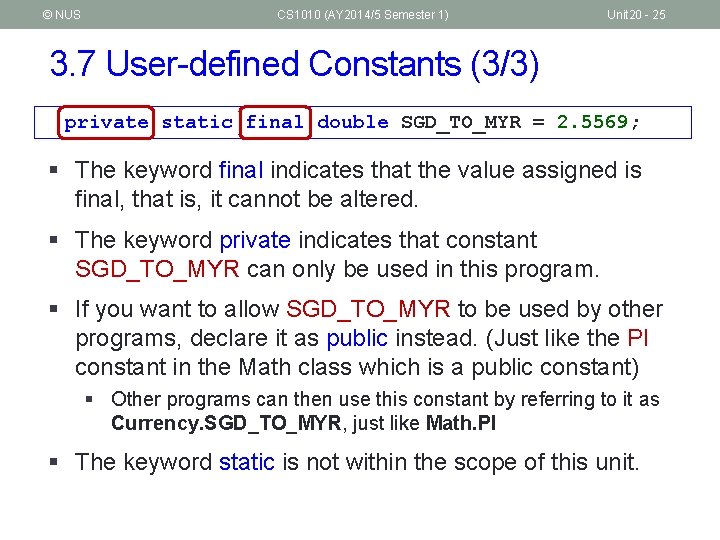Click 'not within the scope of this unit' phrase
Screen dimensions: 720x540
[x=472, y=462]
